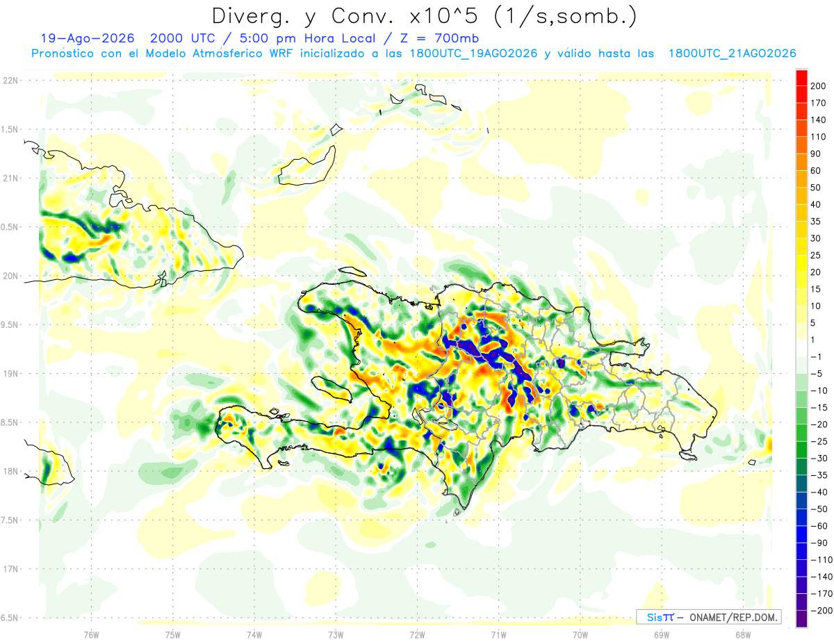This screenshot has width=834, height=644.
Task: Click the positive "50" color scale label
Action: (816, 188)
